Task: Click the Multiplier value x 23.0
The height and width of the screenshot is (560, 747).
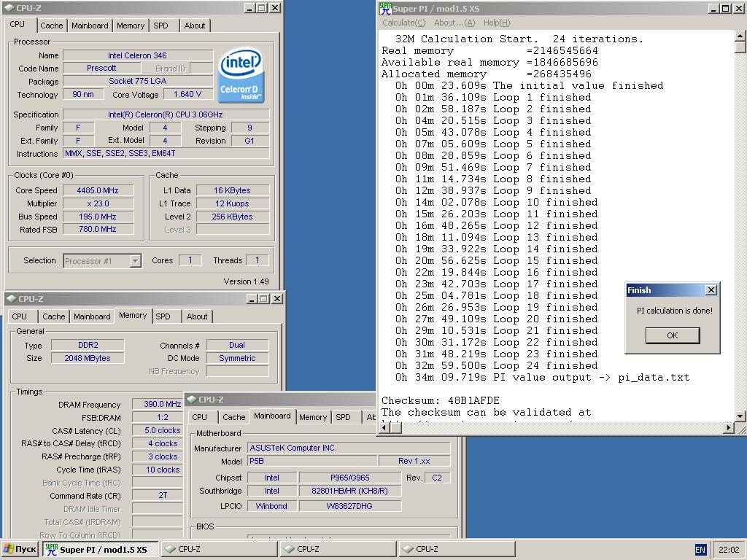Action: pos(98,203)
